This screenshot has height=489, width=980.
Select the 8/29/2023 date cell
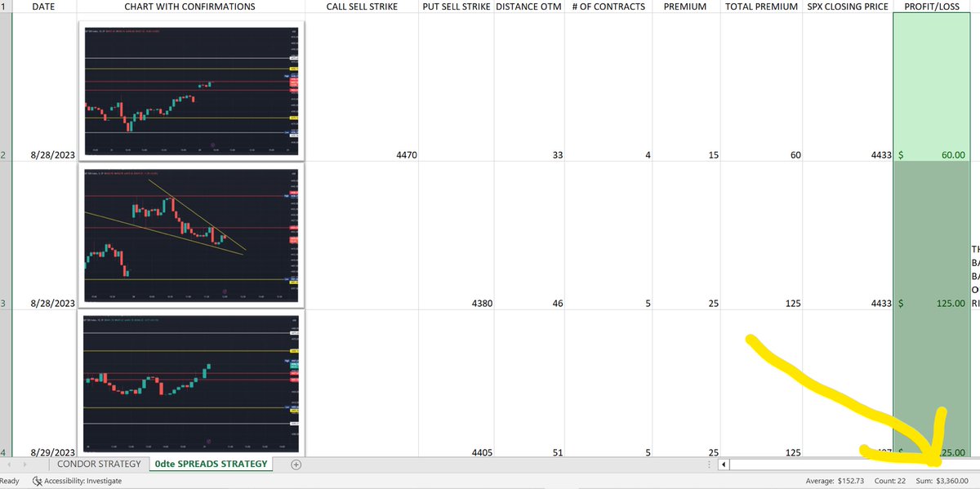tap(43, 383)
